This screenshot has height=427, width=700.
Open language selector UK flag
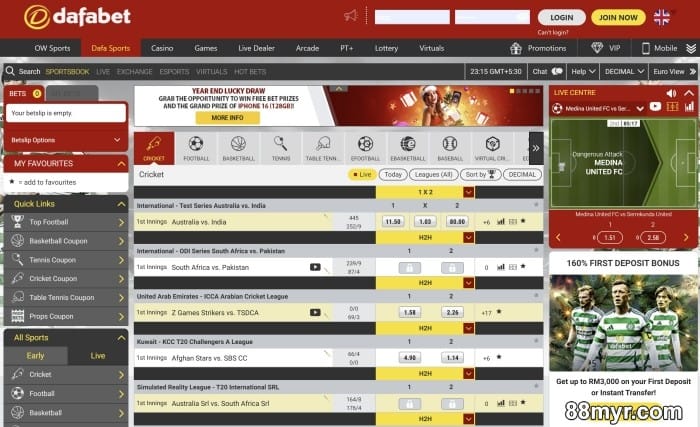pos(662,17)
